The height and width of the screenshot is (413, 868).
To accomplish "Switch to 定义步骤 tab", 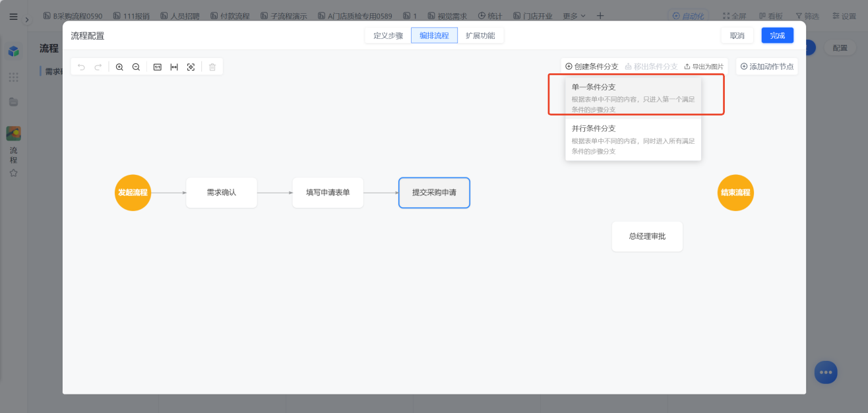I will [x=388, y=36].
